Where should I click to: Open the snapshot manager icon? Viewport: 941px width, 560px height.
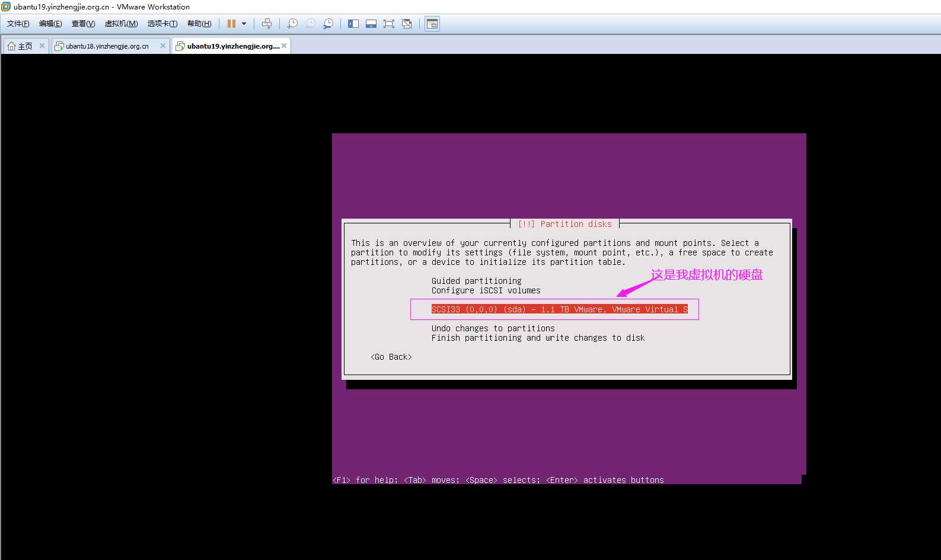click(328, 24)
